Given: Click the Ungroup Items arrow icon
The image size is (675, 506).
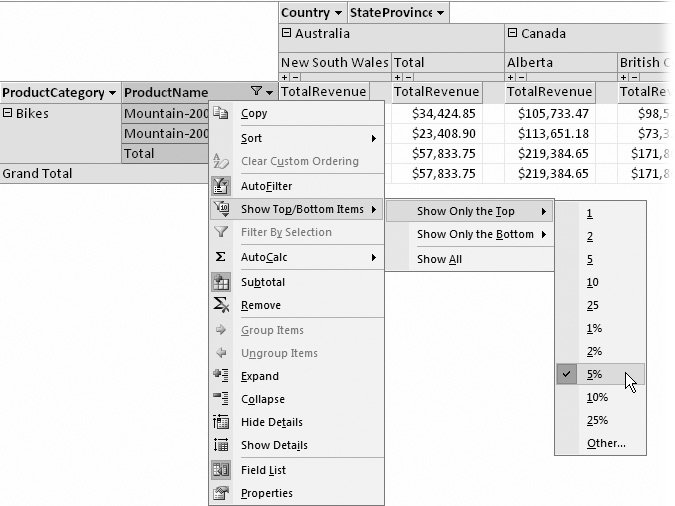Looking at the screenshot, I should pos(221,353).
